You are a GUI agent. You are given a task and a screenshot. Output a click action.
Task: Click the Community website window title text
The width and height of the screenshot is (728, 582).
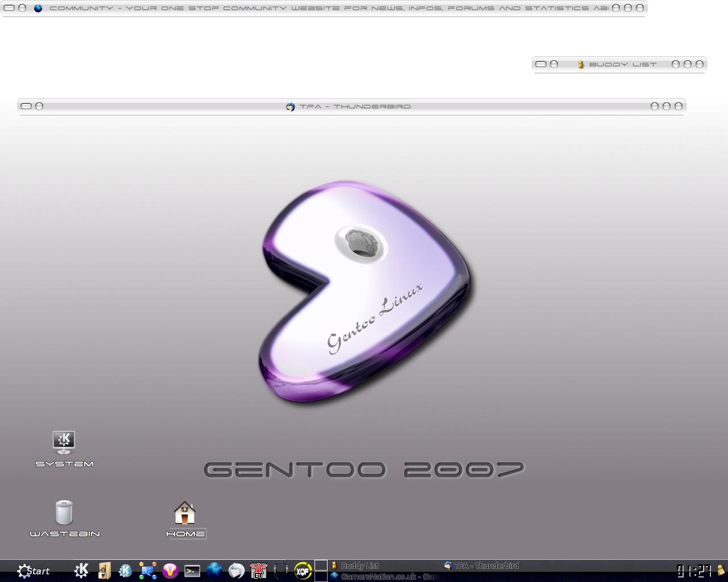pyautogui.click(x=329, y=8)
